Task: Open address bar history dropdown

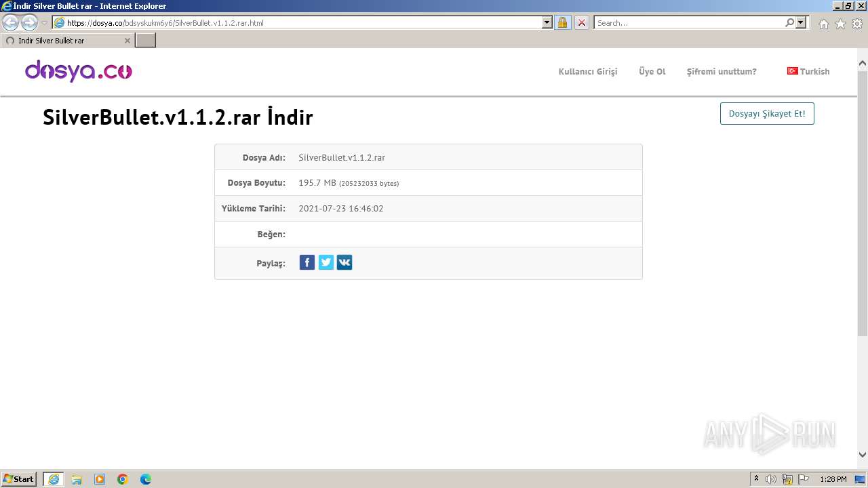Action: click(547, 22)
